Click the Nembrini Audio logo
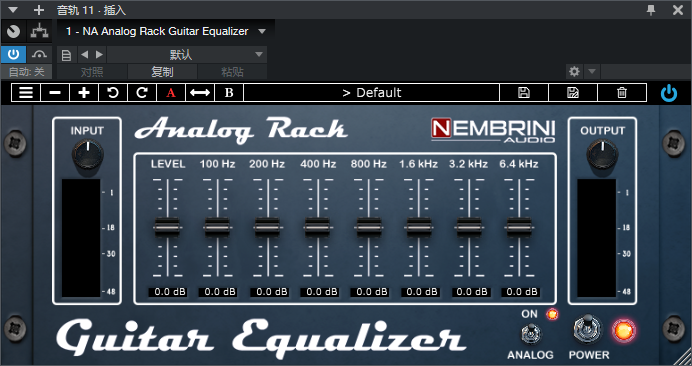The width and height of the screenshot is (692, 366). point(493,130)
